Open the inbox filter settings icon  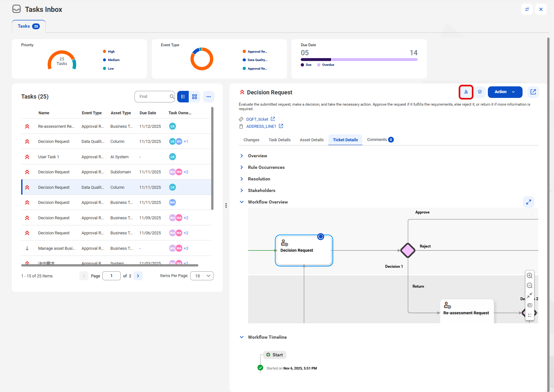(527, 9)
